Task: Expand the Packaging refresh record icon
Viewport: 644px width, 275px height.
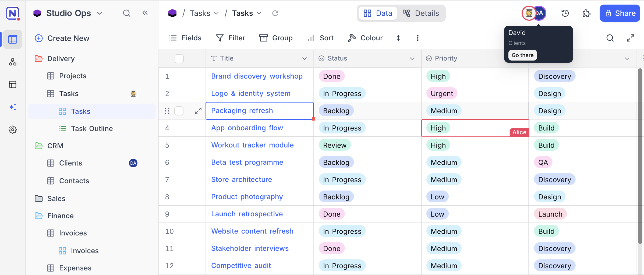Action: pyautogui.click(x=198, y=111)
